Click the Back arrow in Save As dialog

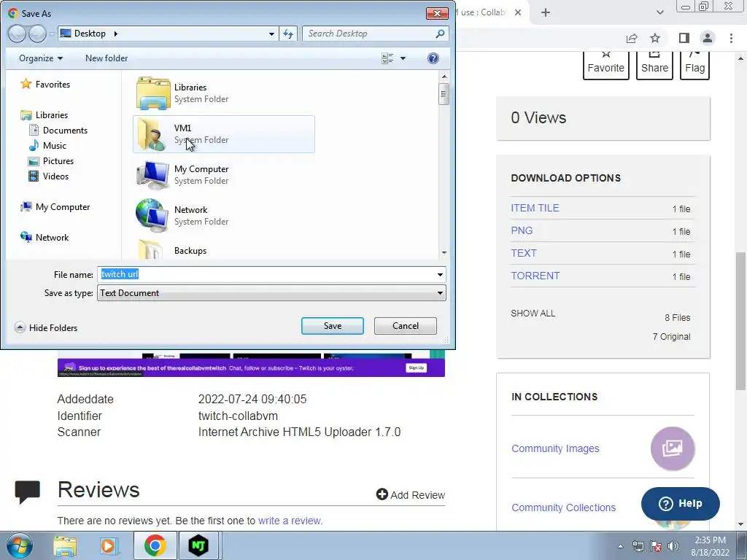tap(18, 34)
